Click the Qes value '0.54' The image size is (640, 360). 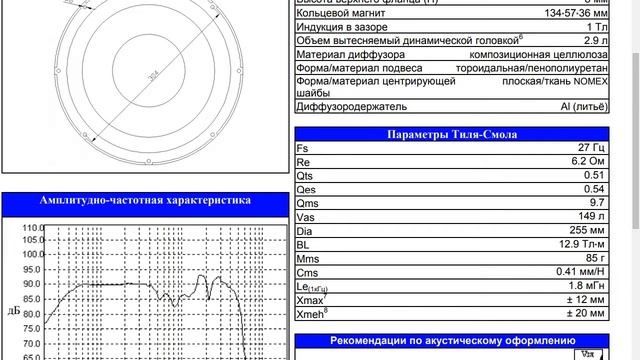click(594, 189)
